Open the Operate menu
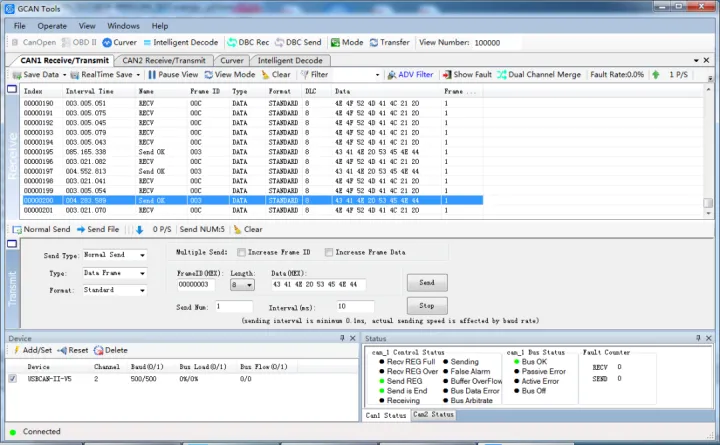 (x=52, y=25)
